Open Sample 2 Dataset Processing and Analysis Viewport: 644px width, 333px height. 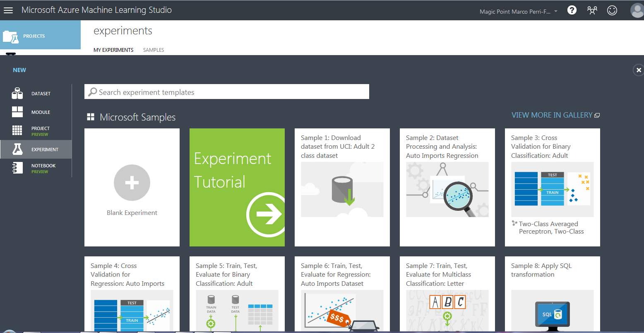click(447, 187)
